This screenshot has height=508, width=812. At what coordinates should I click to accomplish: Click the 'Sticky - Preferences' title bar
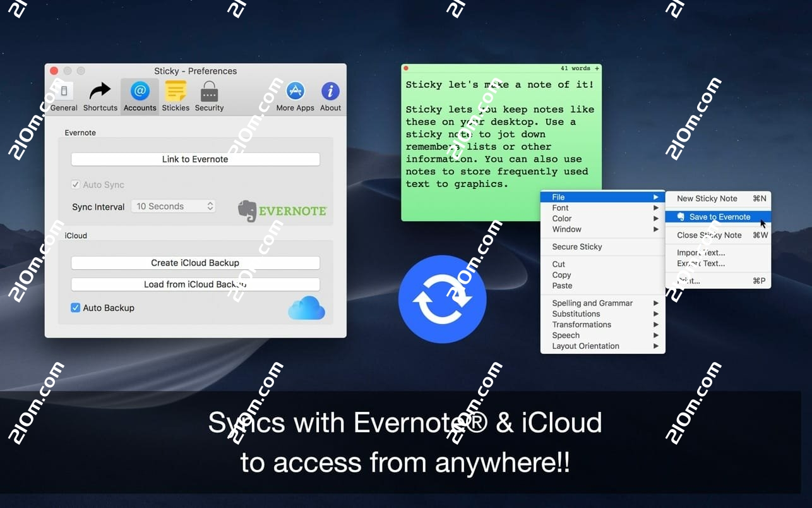click(x=195, y=71)
